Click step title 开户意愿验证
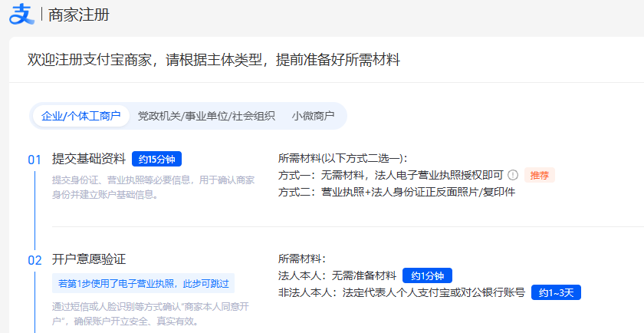Image resolution: width=644 pixels, height=333 pixels. click(x=89, y=259)
